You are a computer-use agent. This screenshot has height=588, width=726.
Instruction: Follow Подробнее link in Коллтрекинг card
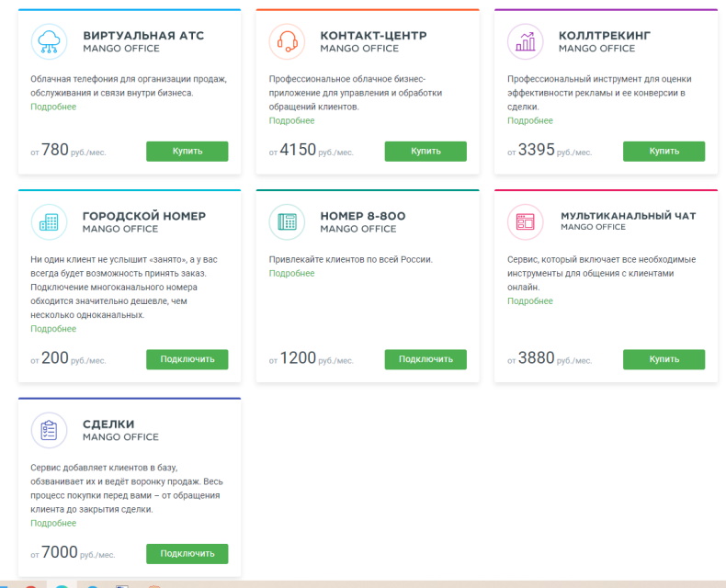pos(530,120)
